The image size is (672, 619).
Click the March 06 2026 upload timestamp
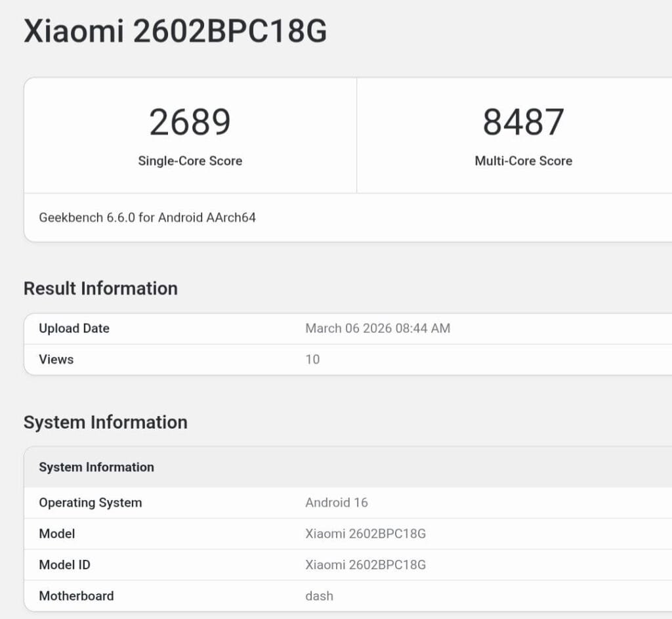[x=378, y=328]
